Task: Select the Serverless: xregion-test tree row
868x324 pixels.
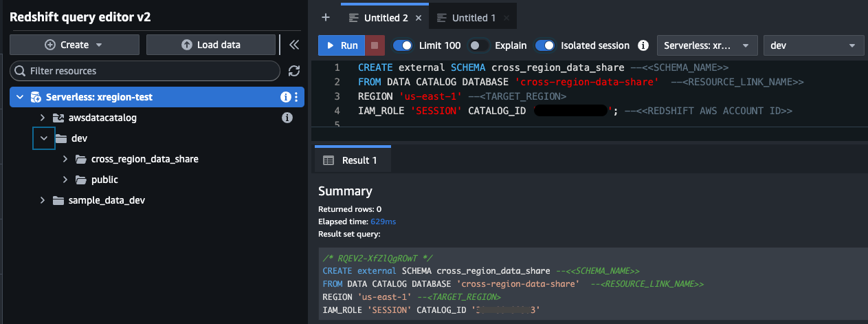Action: point(157,97)
